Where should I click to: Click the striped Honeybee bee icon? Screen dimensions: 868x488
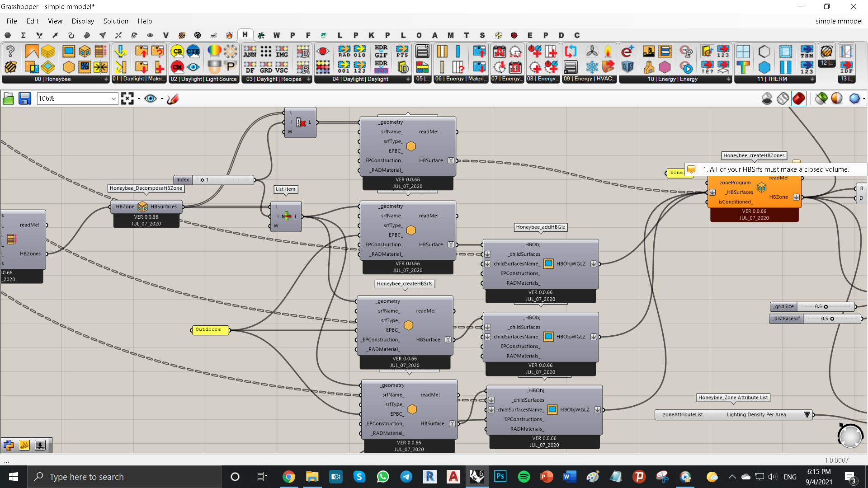[x=10, y=67]
